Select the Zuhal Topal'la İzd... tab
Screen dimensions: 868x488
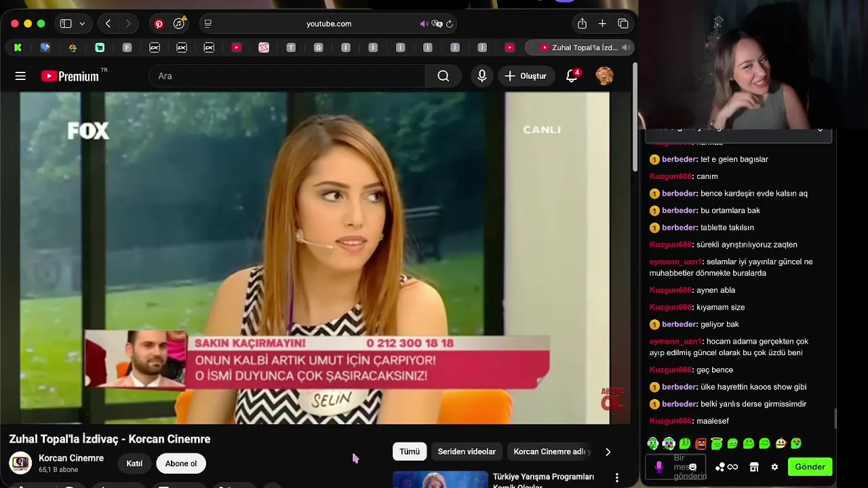point(579,47)
